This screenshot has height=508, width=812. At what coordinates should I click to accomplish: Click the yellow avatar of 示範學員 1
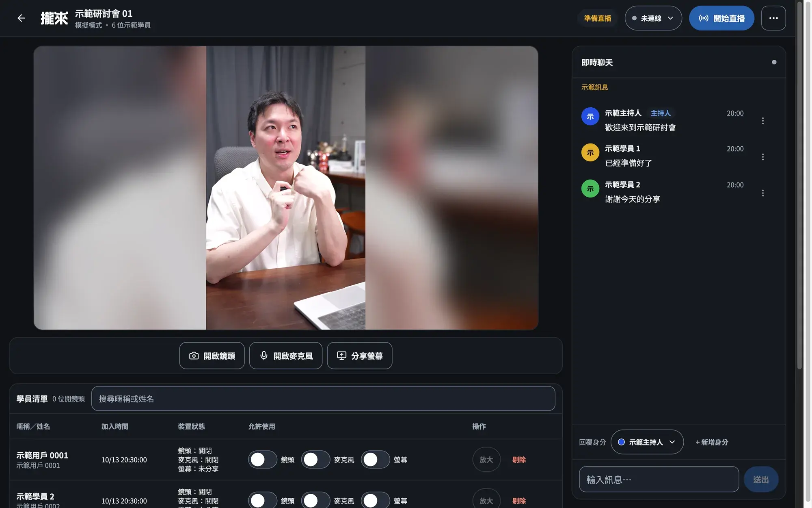(x=590, y=153)
